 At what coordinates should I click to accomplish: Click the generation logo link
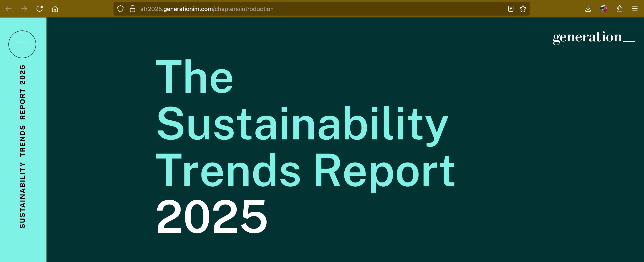pos(593,37)
